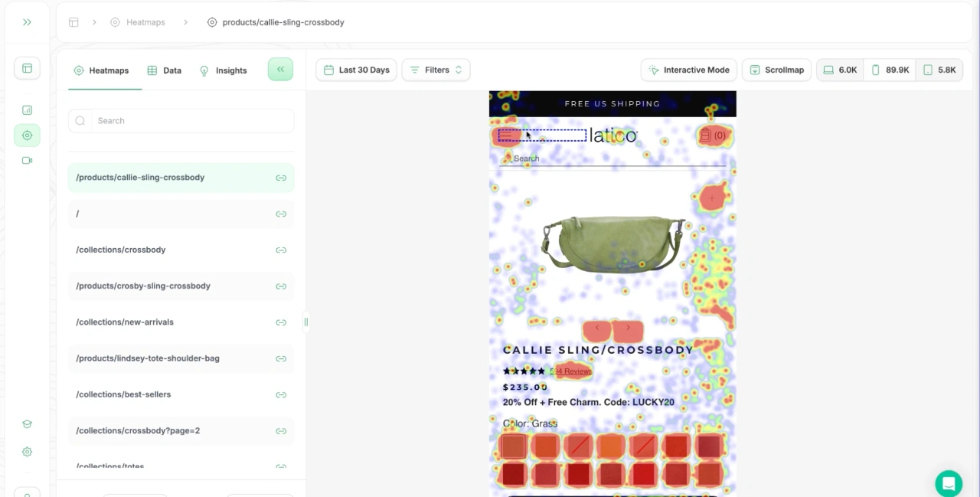Open the Last 30 Days date picker

point(356,70)
